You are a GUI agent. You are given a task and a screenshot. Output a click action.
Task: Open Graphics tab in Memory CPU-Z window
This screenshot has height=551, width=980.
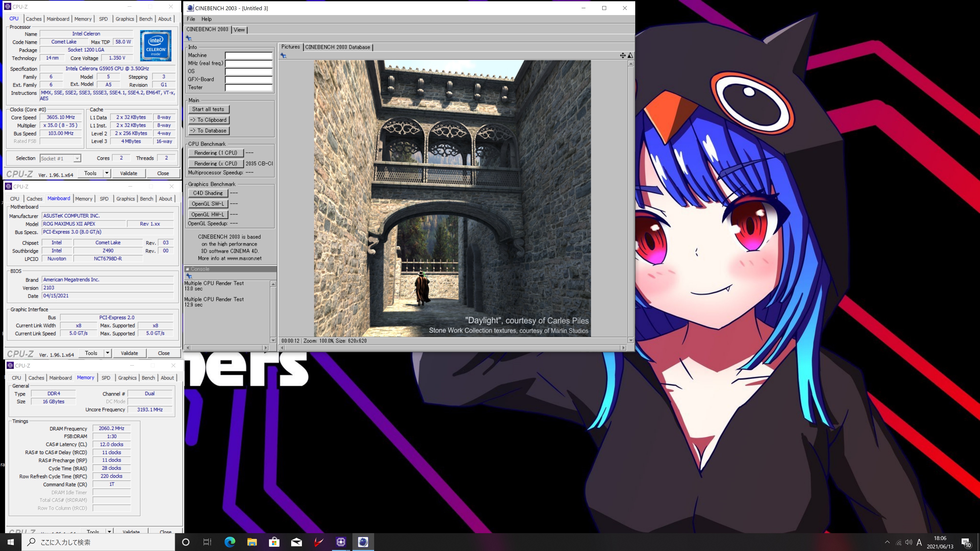(127, 378)
